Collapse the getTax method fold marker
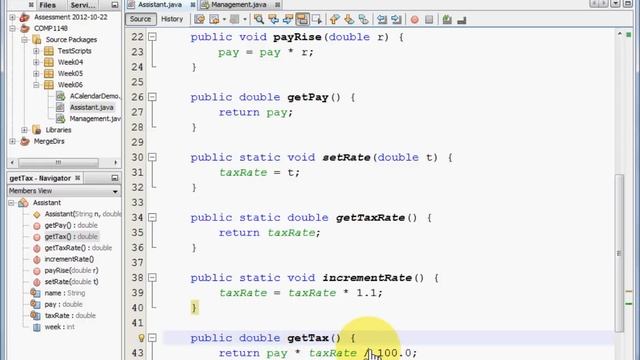 pos(152,338)
